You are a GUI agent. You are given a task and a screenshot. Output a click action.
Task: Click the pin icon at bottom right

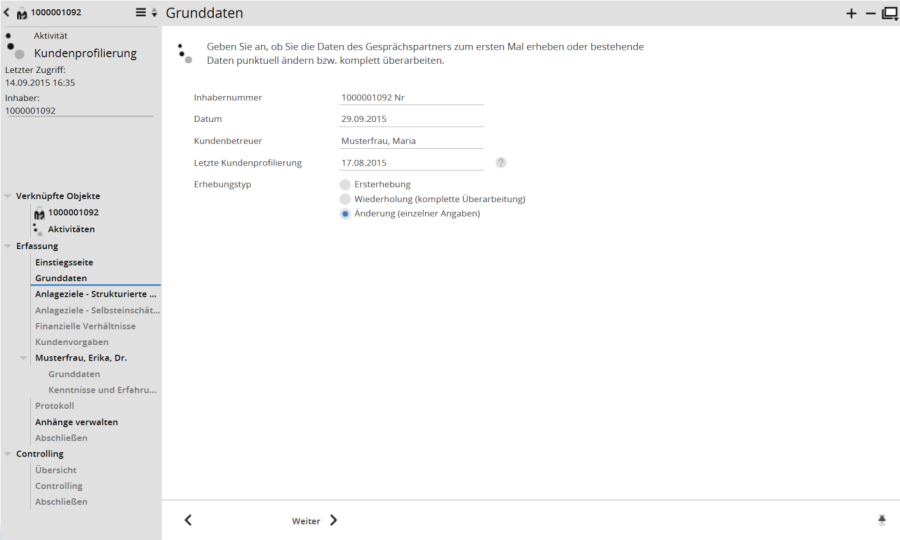coord(882,520)
